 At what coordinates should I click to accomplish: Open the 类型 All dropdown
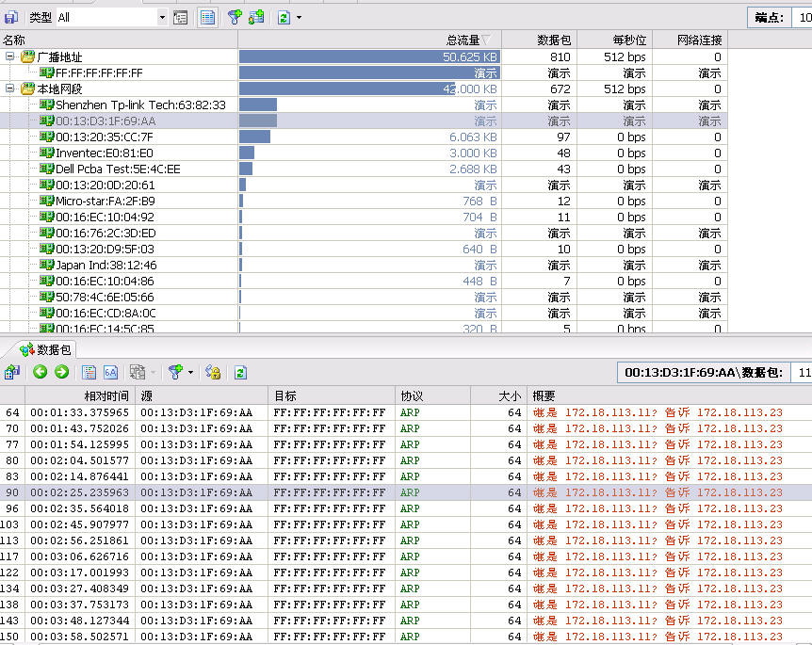click(161, 17)
